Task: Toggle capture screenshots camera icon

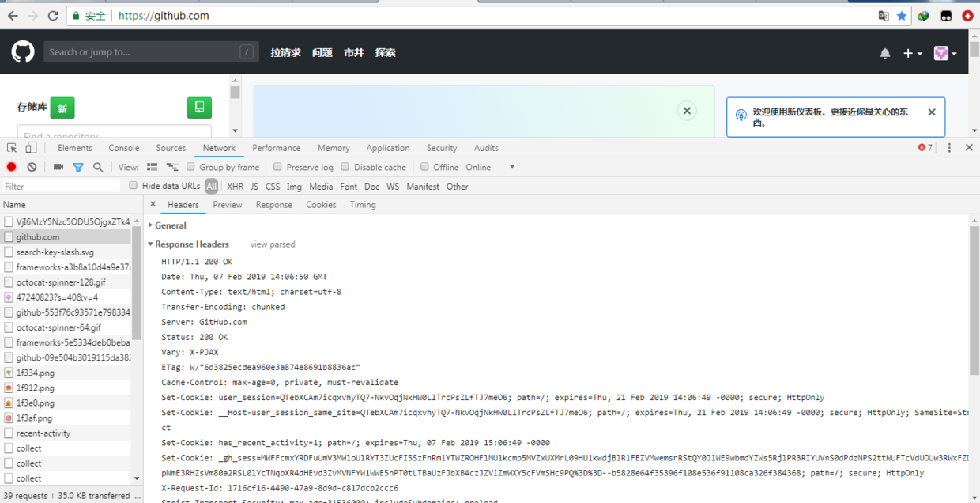Action: (58, 167)
